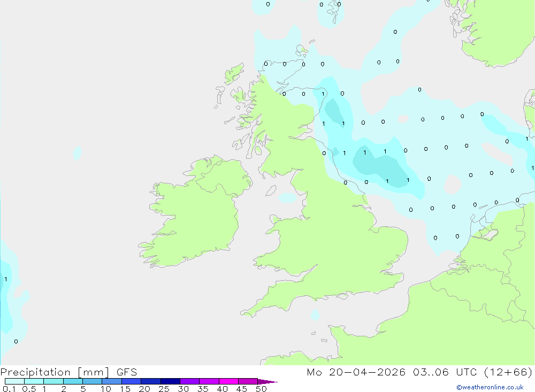Click the 'Mo 20-04-2026' date text
Screen dimensions: 535x392
pyautogui.click(x=356, y=372)
